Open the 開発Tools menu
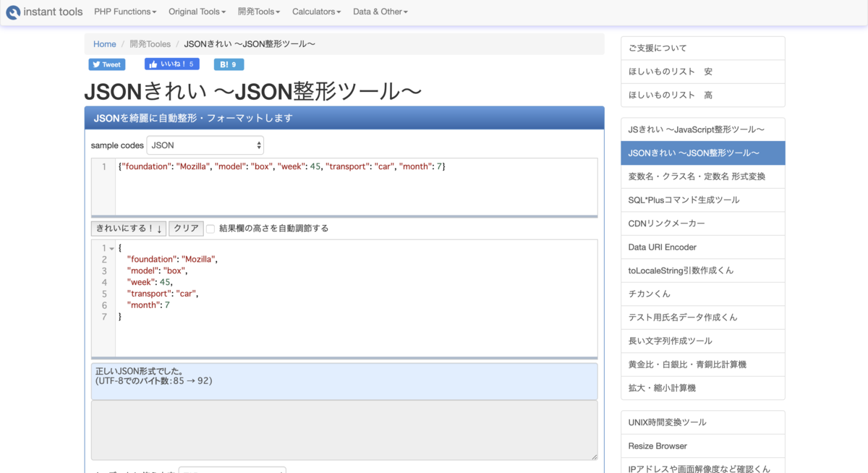The width and height of the screenshot is (868, 473). 258,12
